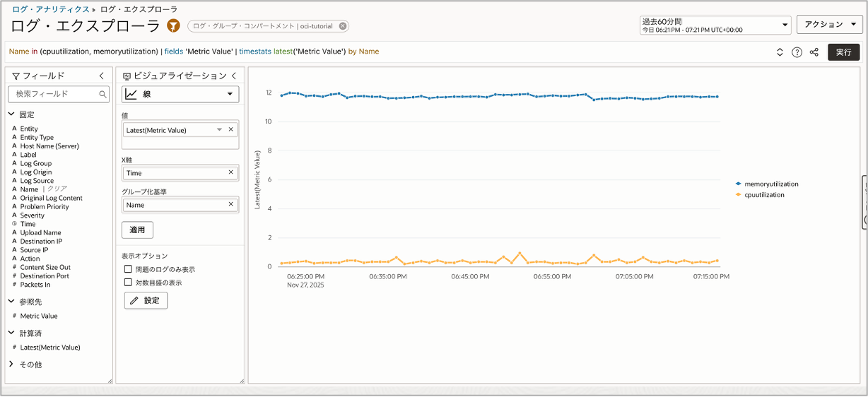
Task: Remove the oci-tutorial compartment filter chip
Action: coord(343,26)
